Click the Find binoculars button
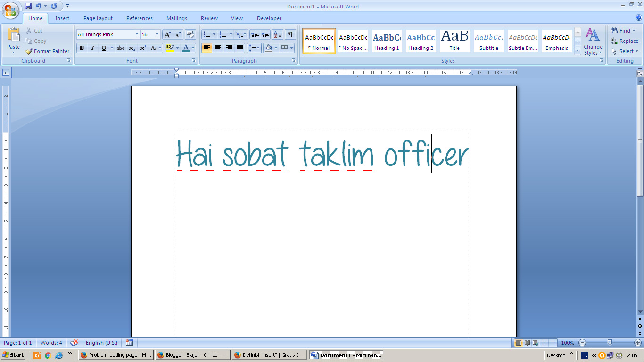Viewport: 644px width, 362px height. [x=623, y=31]
